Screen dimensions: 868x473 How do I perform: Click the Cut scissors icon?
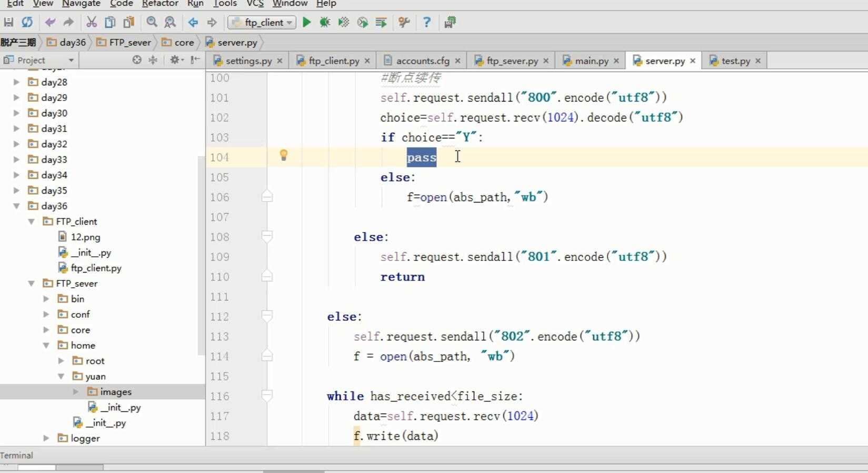[92, 22]
